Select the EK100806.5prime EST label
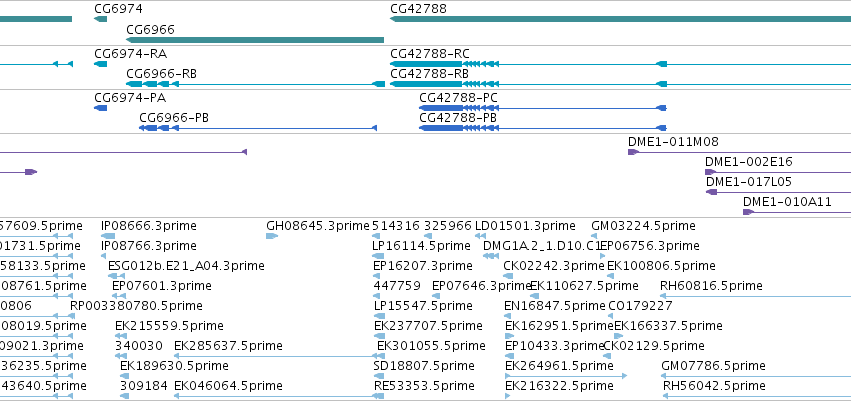Viewport: 851px width, 401px height. click(x=661, y=266)
